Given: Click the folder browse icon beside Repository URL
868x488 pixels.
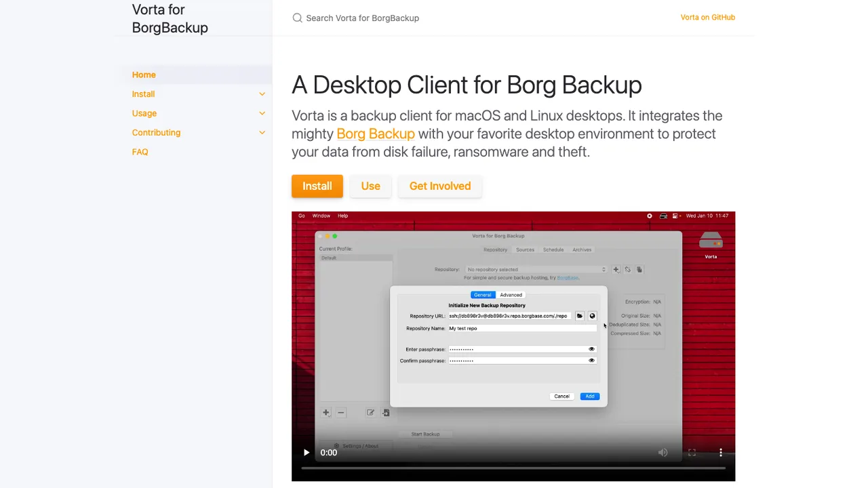Looking at the screenshot, I should point(580,317).
